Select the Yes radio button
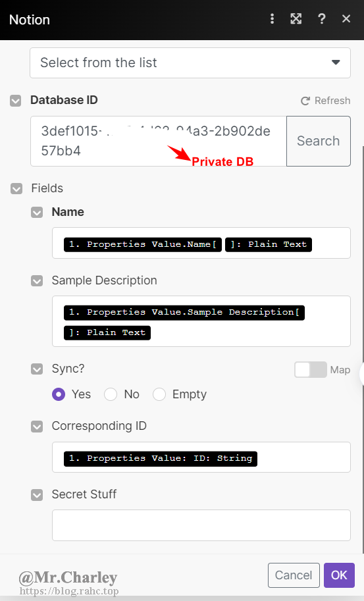The height and width of the screenshot is (601, 364). tap(59, 394)
